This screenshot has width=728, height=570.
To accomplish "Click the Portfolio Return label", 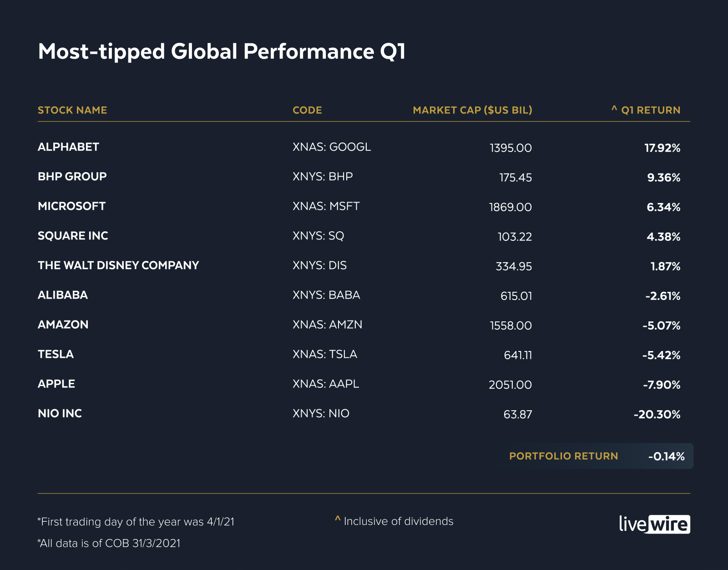I will pos(563,456).
